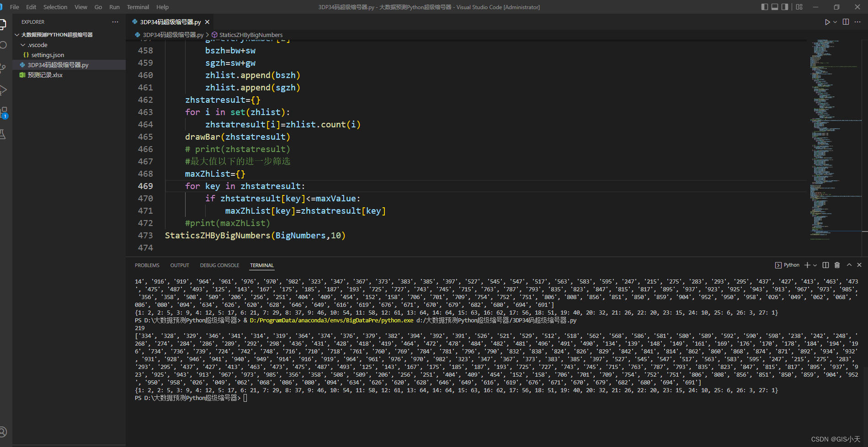Open the Run menu
Image resolution: width=868 pixels, height=447 pixels.
114,7
